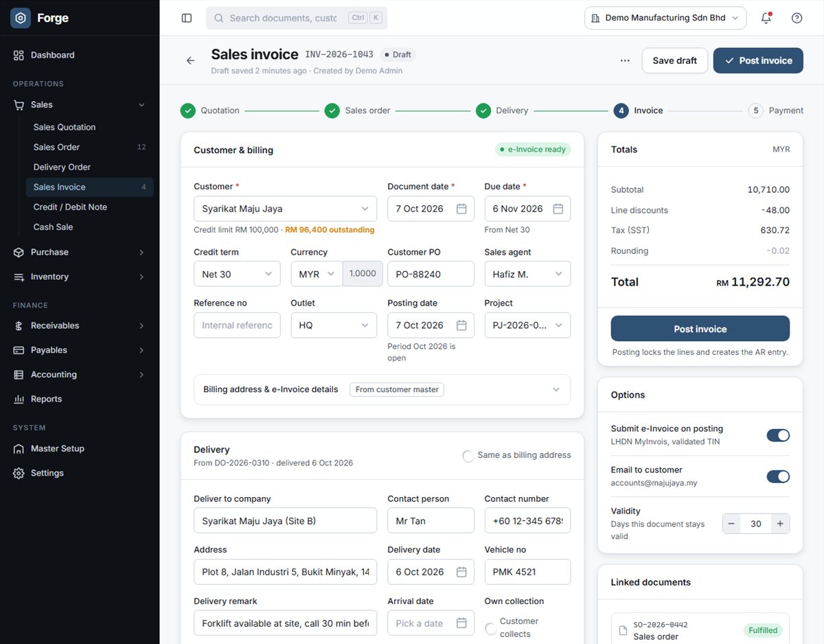Click the Address field
This screenshot has width=824, height=644.
click(x=285, y=572)
